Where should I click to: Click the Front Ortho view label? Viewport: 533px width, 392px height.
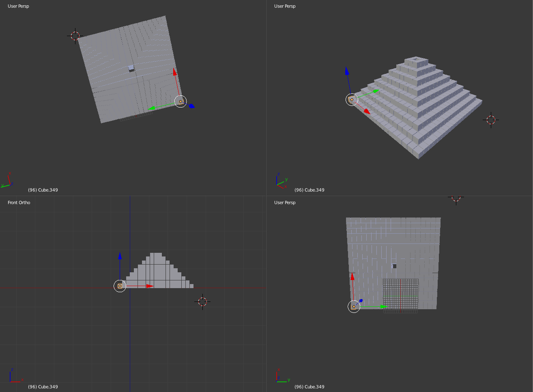coord(19,202)
